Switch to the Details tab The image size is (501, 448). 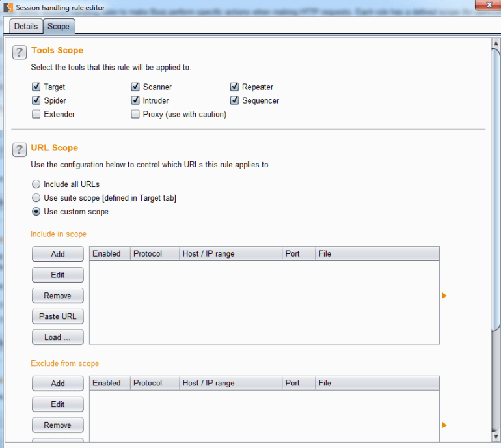26,26
